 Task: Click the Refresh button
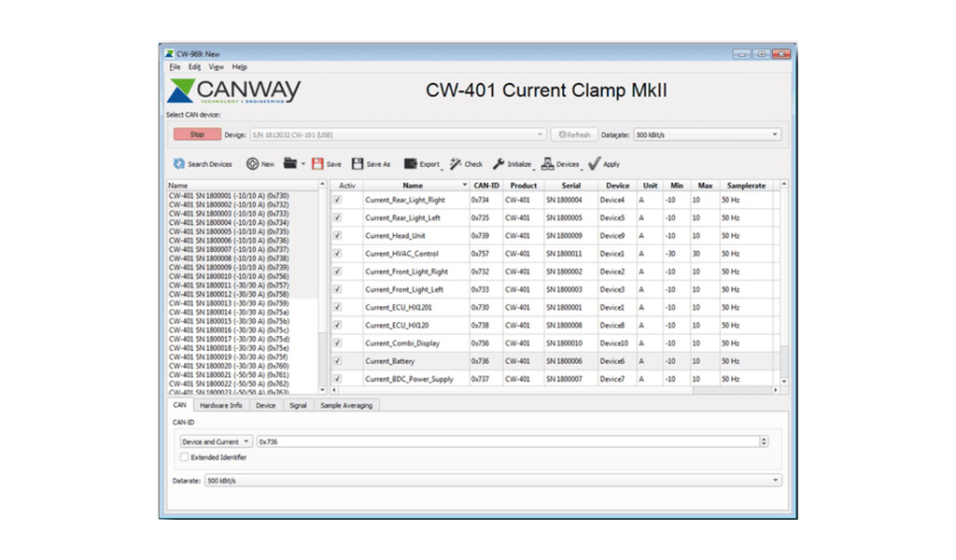point(574,134)
